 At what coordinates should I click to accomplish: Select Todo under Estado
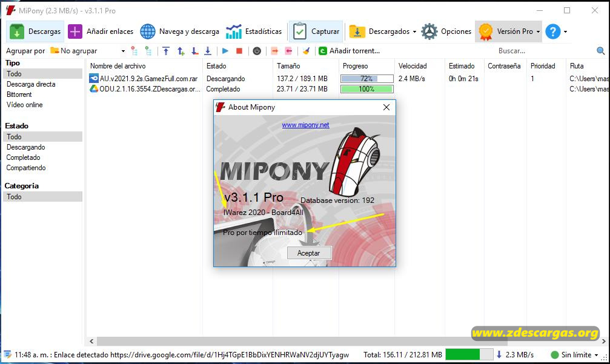click(43, 136)
